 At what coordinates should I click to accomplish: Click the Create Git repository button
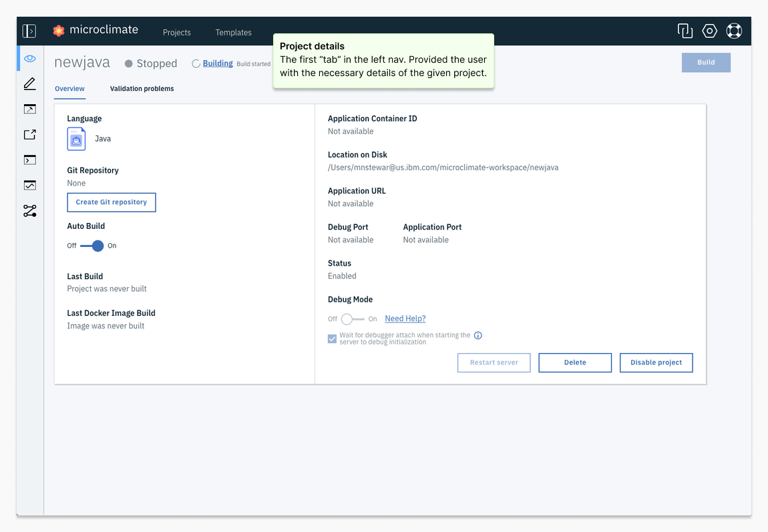tap(112, 202)
